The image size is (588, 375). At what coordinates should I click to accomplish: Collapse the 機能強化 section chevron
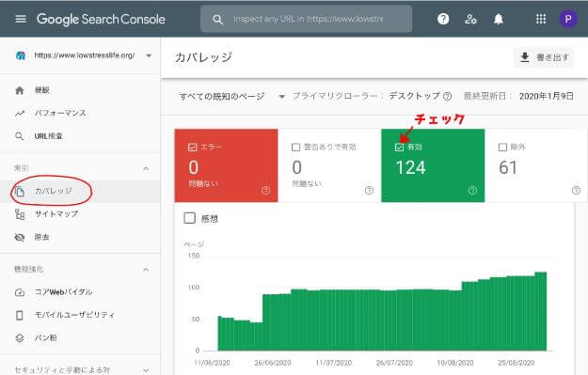click(146, 270)
